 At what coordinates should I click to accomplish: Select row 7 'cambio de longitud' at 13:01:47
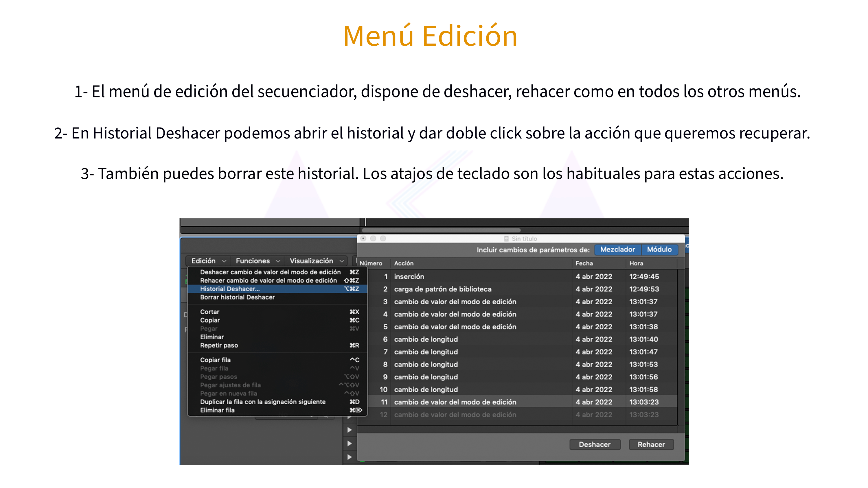[517, 352]
